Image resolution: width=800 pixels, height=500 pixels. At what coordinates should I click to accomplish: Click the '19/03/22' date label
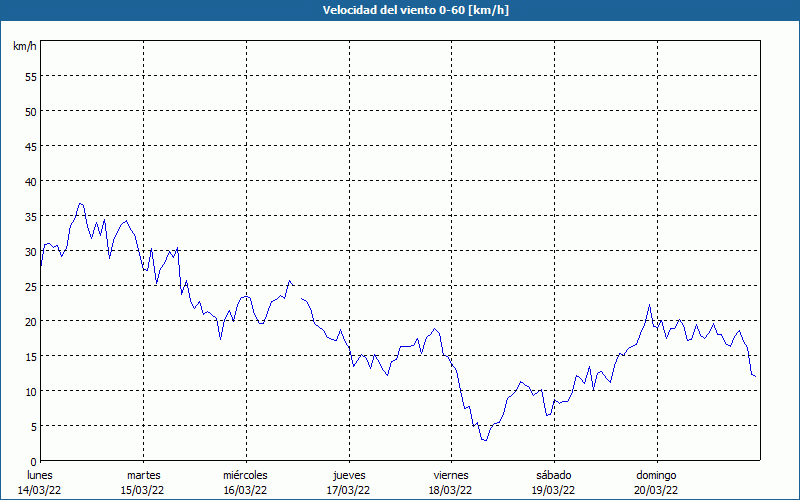tap(553, 490)
